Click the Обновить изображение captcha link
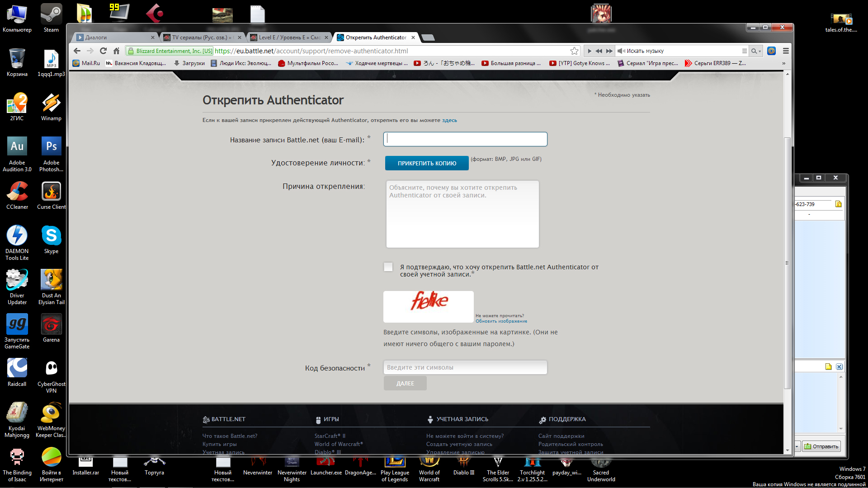This screenshot has width=868, height=488. click(501, 321)
